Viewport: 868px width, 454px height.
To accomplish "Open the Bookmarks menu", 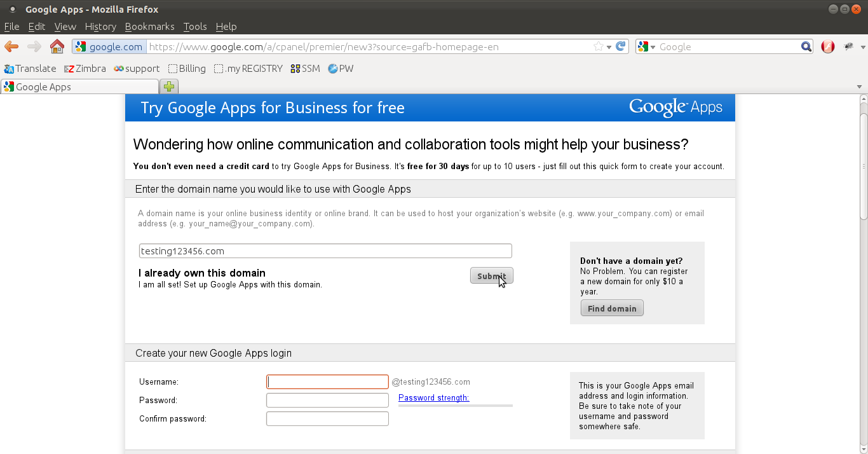I will coord(150,27).
